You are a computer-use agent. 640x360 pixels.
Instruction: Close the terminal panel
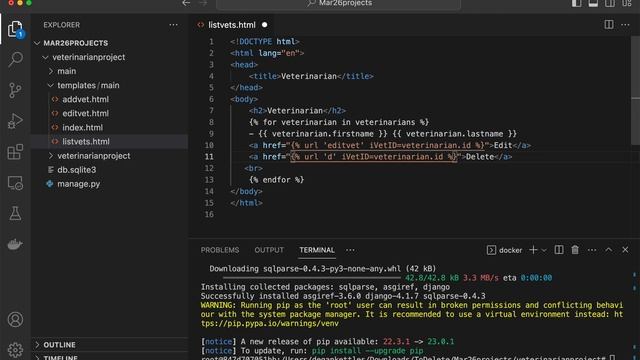click(625, 250)
